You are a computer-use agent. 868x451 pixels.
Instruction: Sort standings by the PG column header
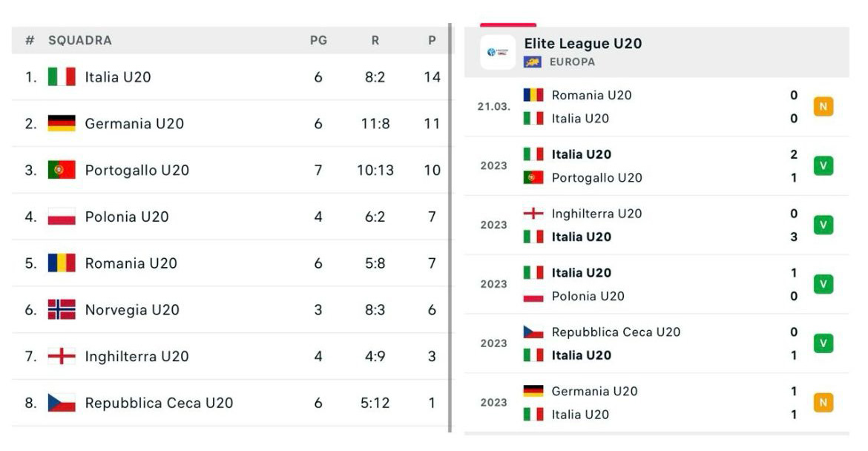tap(318, 41)
